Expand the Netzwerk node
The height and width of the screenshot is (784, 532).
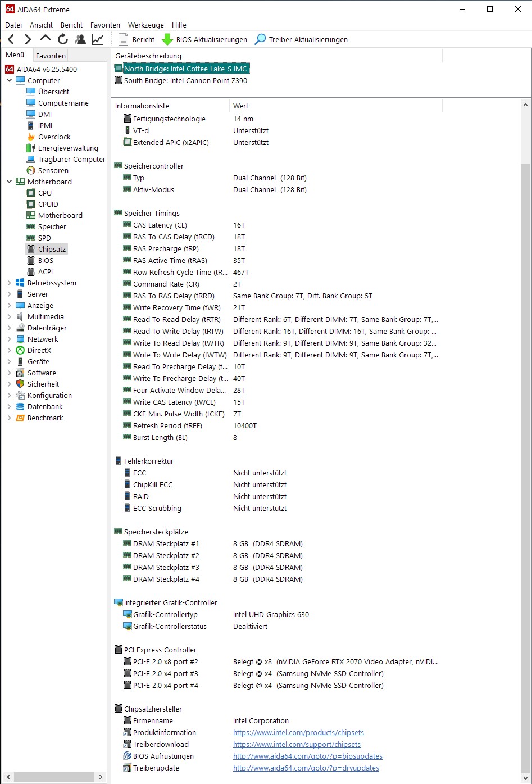pyautogui.click(x=9, y=339)
